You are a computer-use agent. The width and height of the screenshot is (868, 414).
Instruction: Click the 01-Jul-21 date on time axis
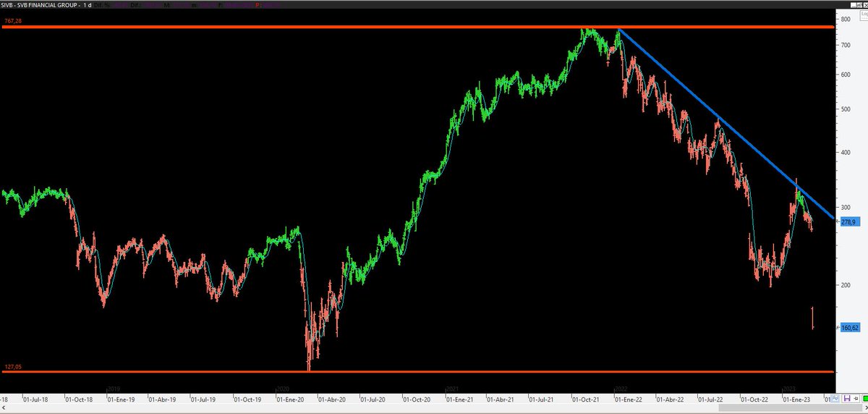click(x=542, y=398)
